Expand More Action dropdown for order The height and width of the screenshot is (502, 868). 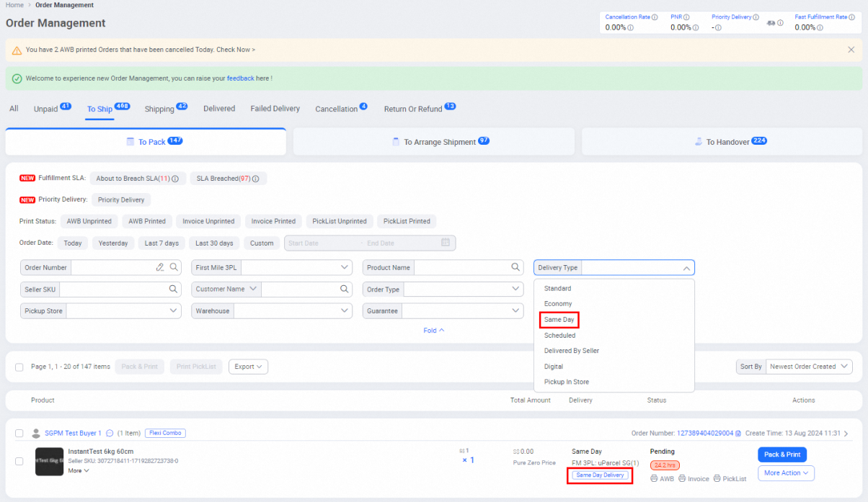(x=786, y=473)
